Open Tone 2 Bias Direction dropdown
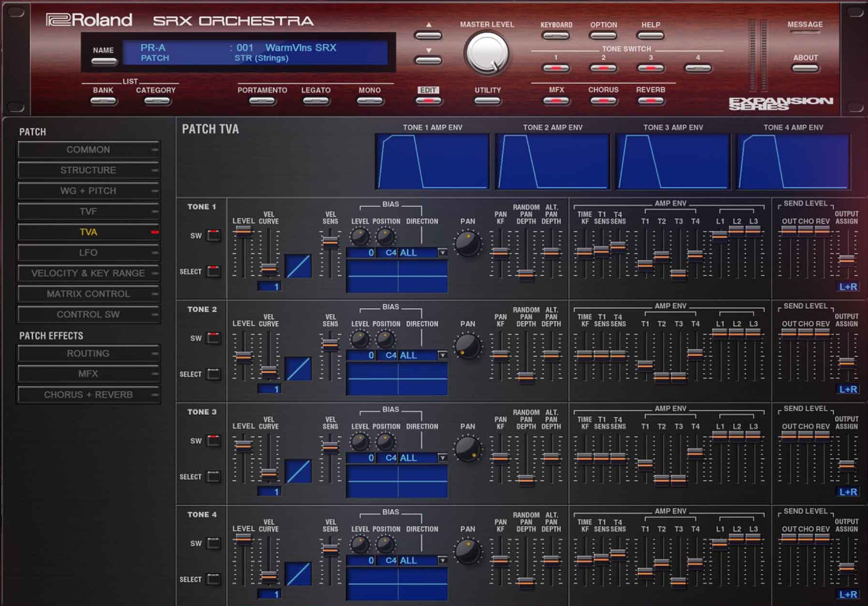The width and height of the screenshot is (868, 606). (442, 355)
